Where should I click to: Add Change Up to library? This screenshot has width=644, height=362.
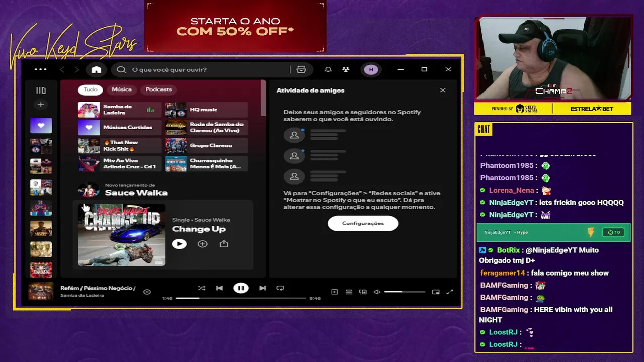coord(202,244)
